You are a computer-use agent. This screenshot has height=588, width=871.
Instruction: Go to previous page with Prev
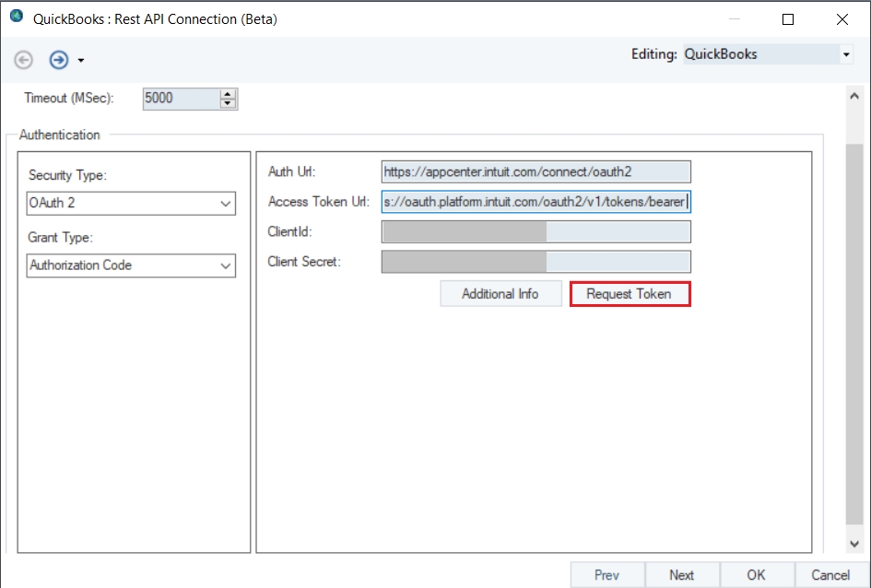[607, 575]
